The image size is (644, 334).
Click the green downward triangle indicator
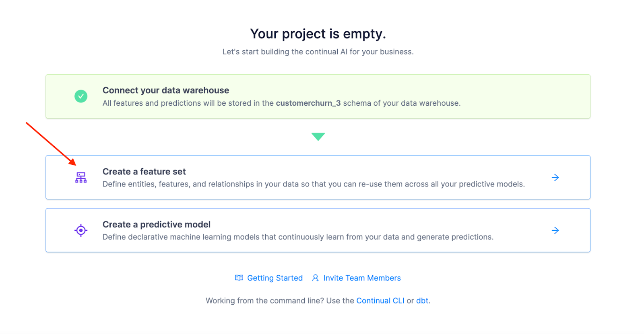(x=318, y=137)
